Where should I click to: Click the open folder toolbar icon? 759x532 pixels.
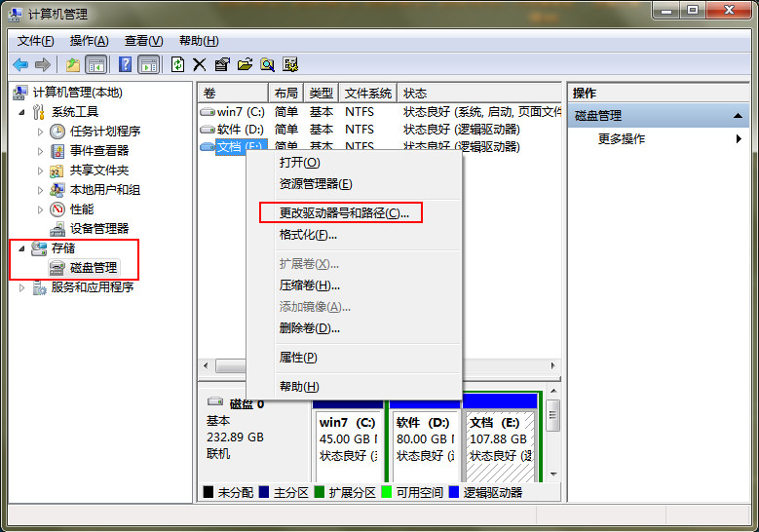pos(245,64)
